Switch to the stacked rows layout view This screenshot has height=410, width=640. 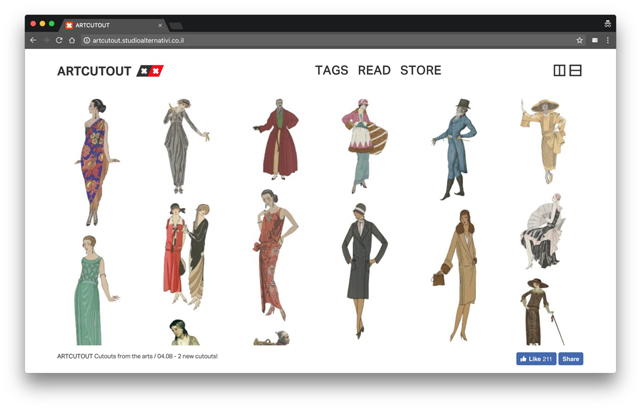(x=576, y=71)
